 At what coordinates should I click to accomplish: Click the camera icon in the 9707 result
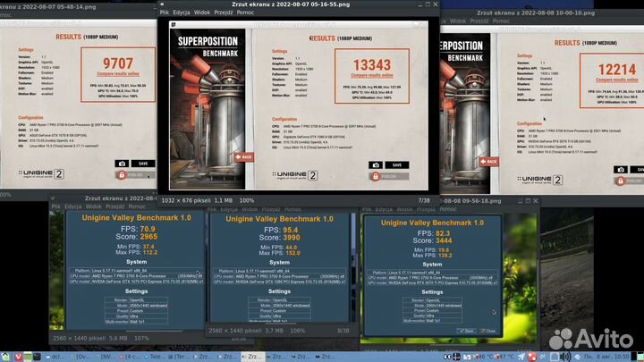pyautogui.click(x=122, y=164)
